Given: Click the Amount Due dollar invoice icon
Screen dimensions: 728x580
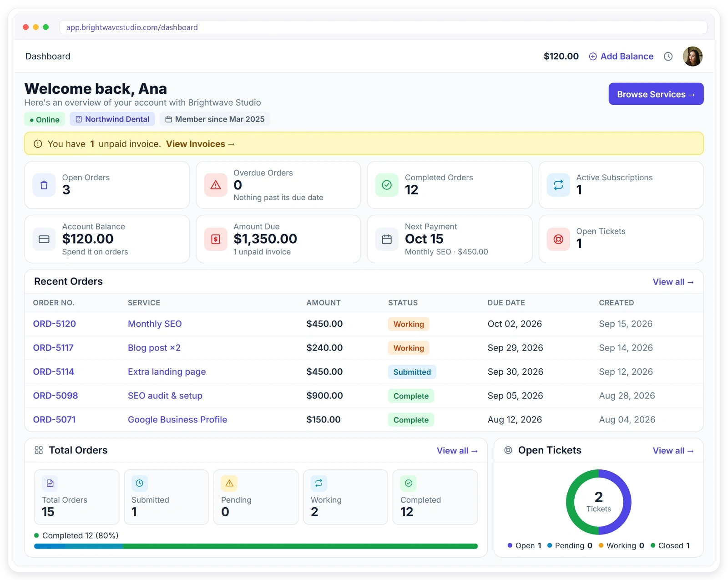Looking at the screenshot, I should tap(216, 239).
